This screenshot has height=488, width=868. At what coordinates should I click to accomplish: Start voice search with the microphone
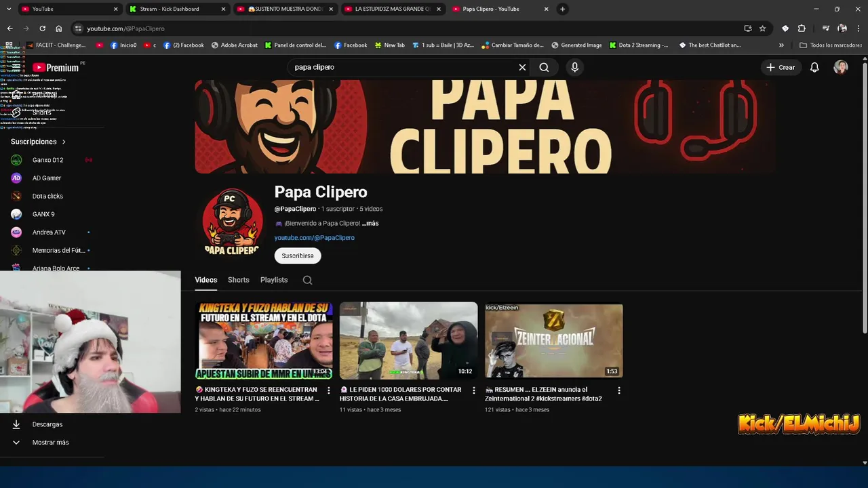(574, 67)
